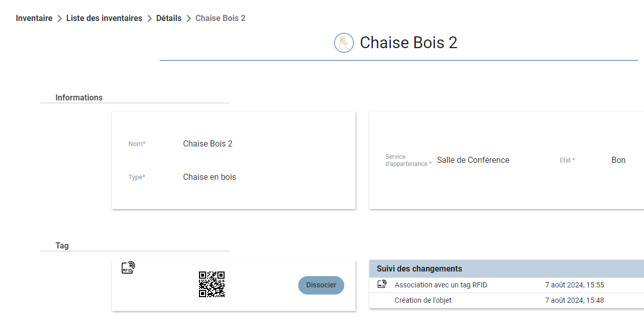The width and height of the screenshot is (644, 334).
Task: Select the Création de l'objet entry
Action: tap(506, 300)
